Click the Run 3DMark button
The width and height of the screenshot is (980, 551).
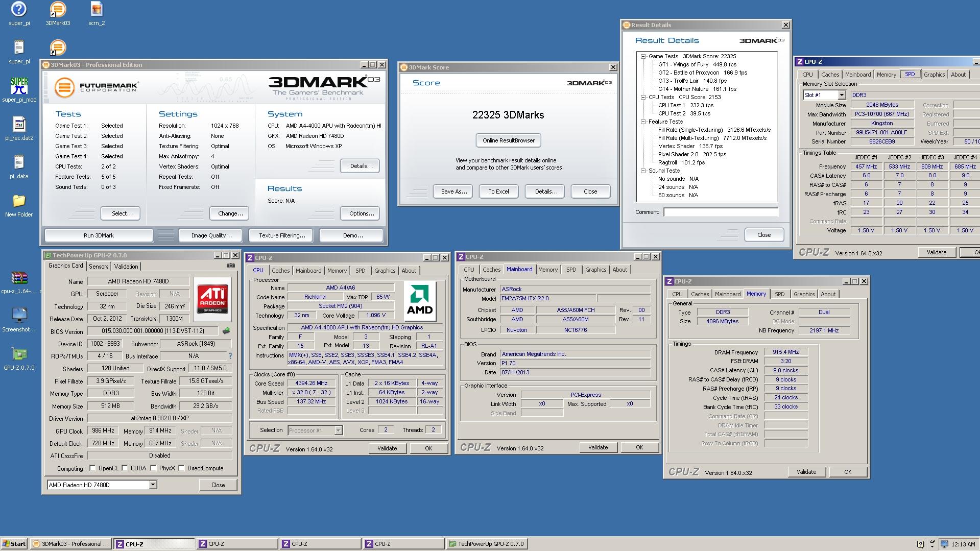(x=99, y=235)
